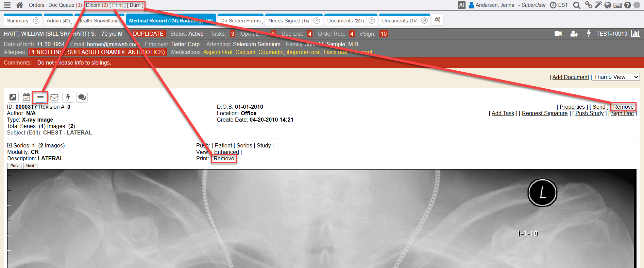The image size is (644, 268).
Task: Click the add user icon in patient banner
Action: 574,34
